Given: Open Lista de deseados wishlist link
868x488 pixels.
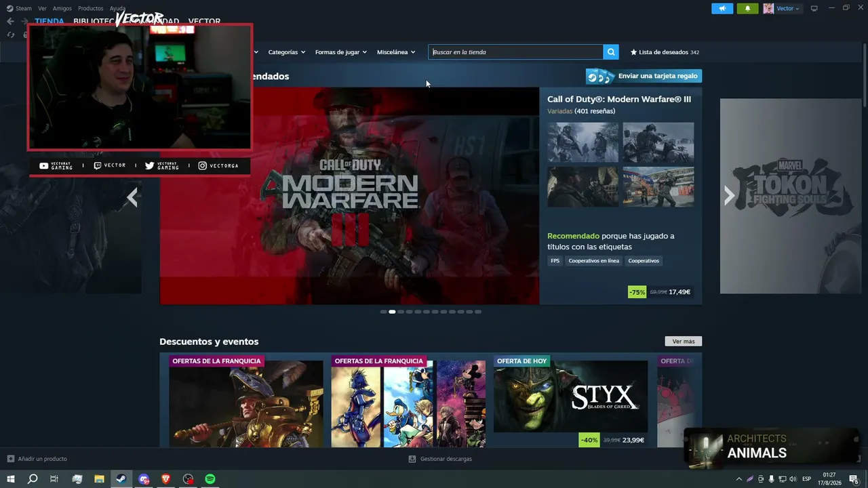Looking at the screenshot, I should [x=665, y=52].
